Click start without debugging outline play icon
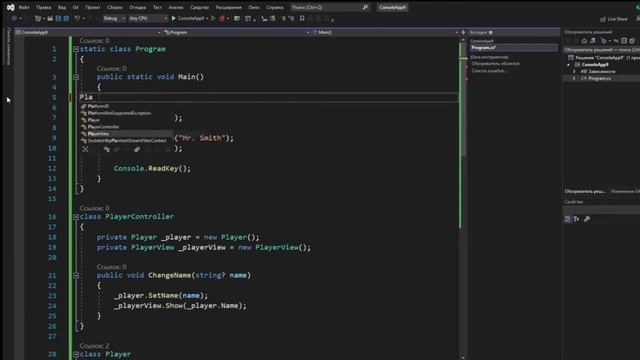640x360 pixels. click(x=213, y=18)
